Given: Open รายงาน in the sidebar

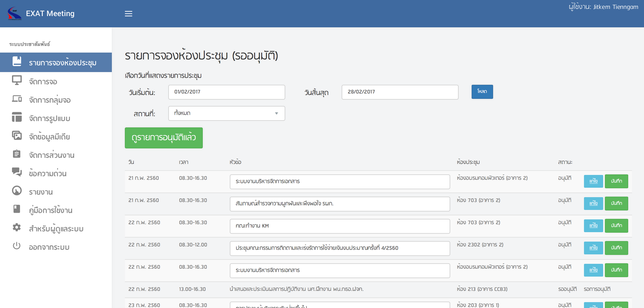Looking at the screenshot, I should 41,192.
